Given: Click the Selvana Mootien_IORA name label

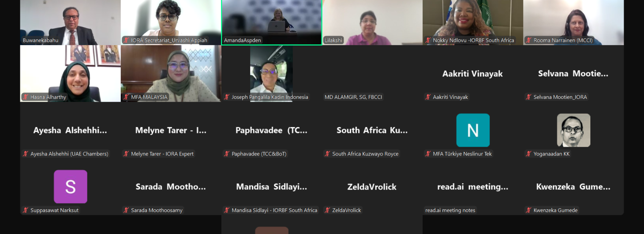Looking at the screenshot, I should (x=560, y=97).
